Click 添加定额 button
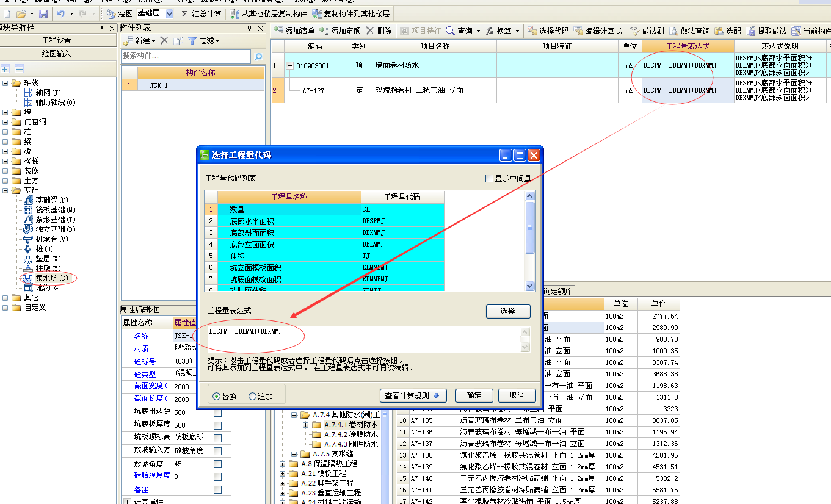This screenshot has width=831, height=504. [x=340, y=31]
